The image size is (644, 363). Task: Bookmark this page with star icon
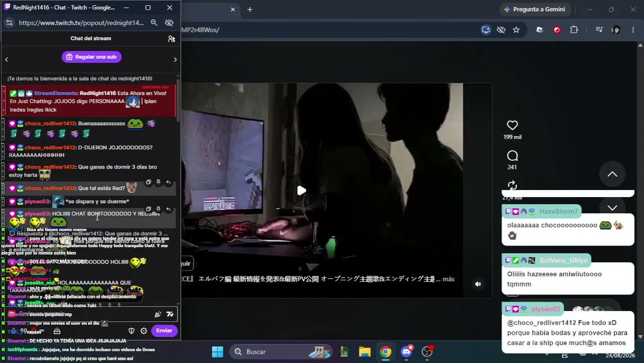point(516,30)
